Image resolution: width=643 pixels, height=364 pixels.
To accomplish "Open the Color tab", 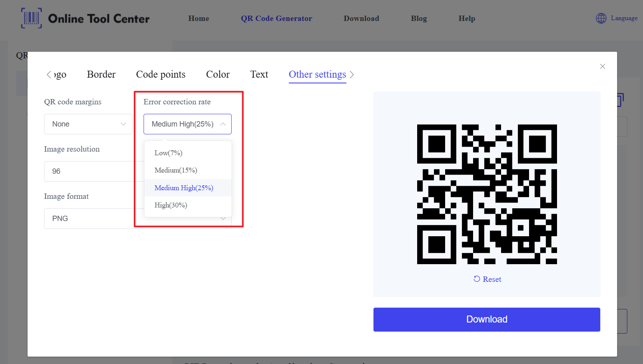I will click(218, 74).
